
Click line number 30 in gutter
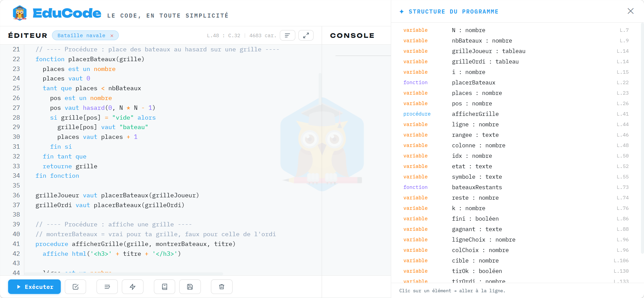(16, 137)
